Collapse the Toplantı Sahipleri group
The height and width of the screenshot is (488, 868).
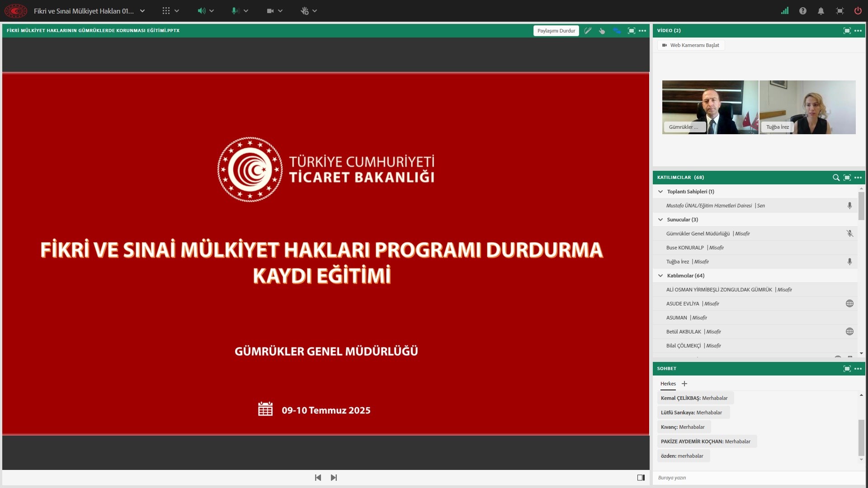coord(660,192)
